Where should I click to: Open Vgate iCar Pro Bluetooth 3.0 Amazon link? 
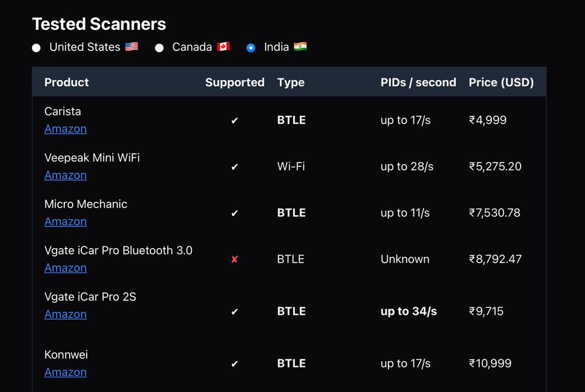(66, 268)
